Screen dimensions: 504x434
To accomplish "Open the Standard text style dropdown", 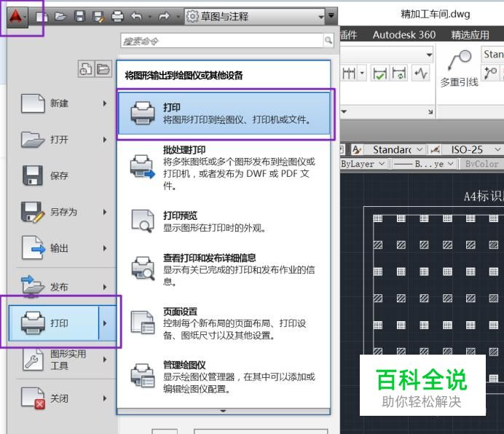I will pos(397,149).
